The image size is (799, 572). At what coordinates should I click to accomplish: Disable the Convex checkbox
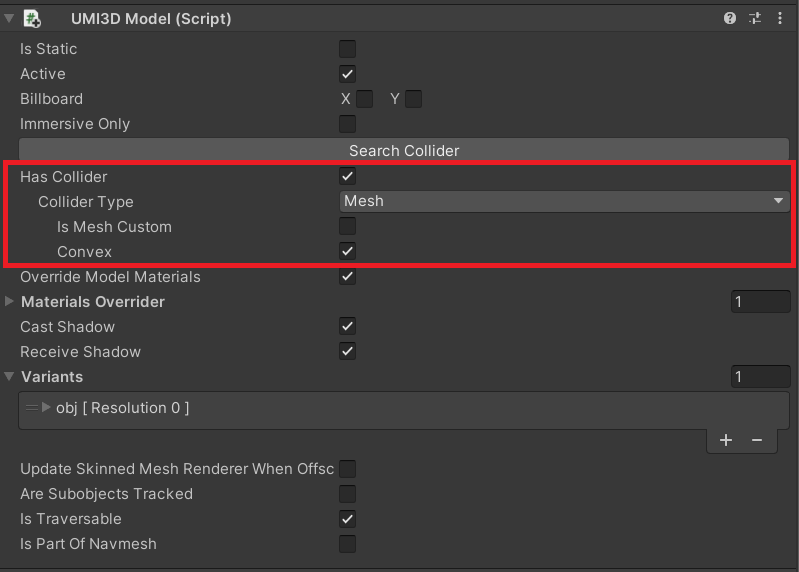tap(348, 251)
